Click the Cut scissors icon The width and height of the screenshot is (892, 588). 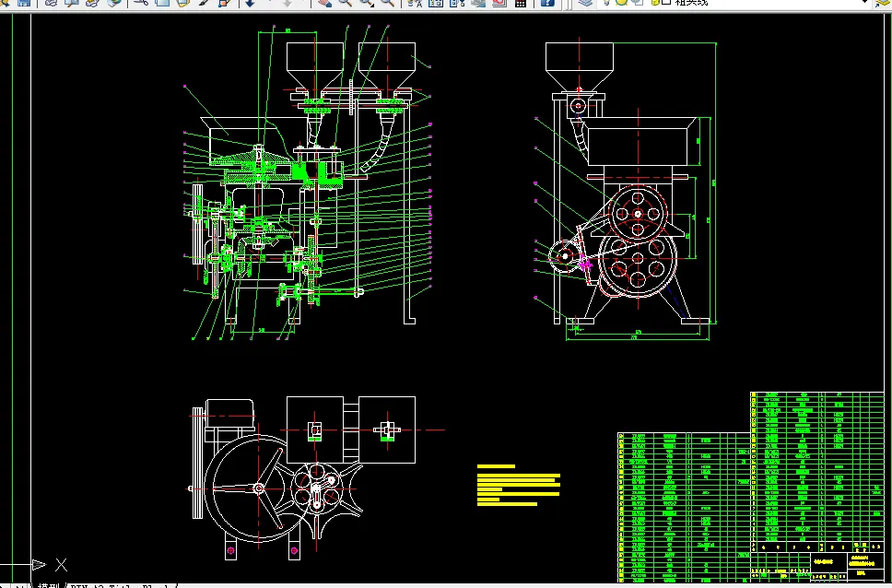tap(141, 3)
